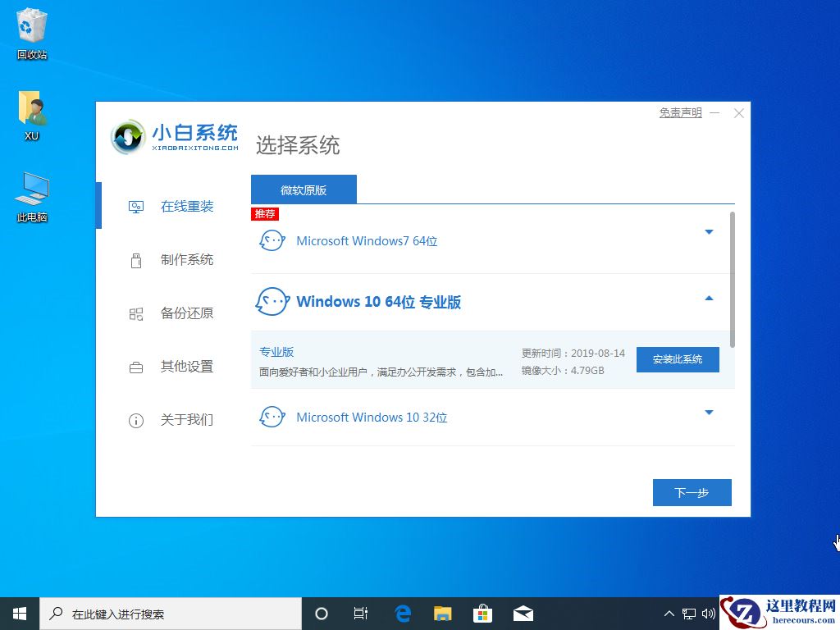Collapse the Windows 10 64位 专业版 entry
The width and height of the screenshot is (840, 630).
(709, 298)
